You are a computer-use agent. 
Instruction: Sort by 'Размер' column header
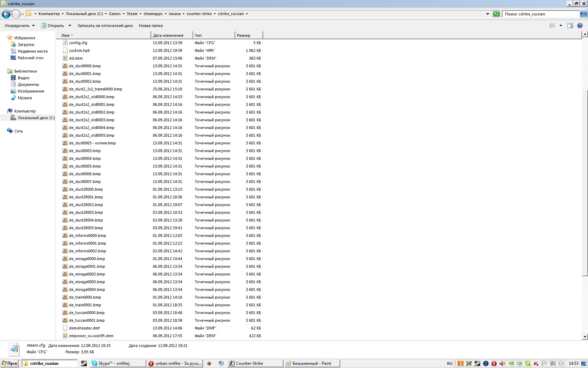249,35
